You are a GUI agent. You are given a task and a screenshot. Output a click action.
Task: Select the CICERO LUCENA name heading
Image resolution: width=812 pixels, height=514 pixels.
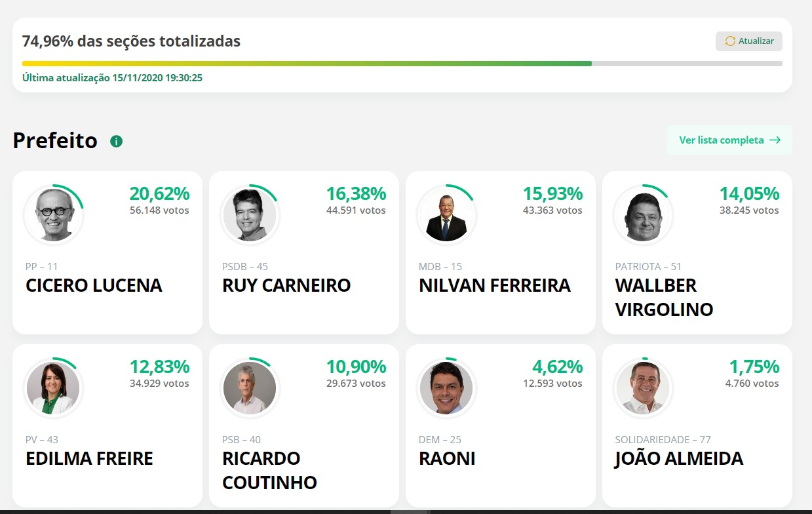click(x=94, y=286)
